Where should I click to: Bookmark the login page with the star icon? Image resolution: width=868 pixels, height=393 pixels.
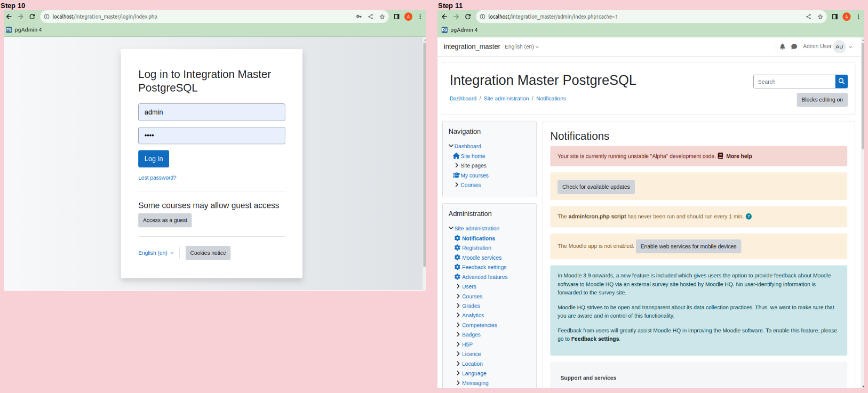pyautogui.click(x=382, y=17)
